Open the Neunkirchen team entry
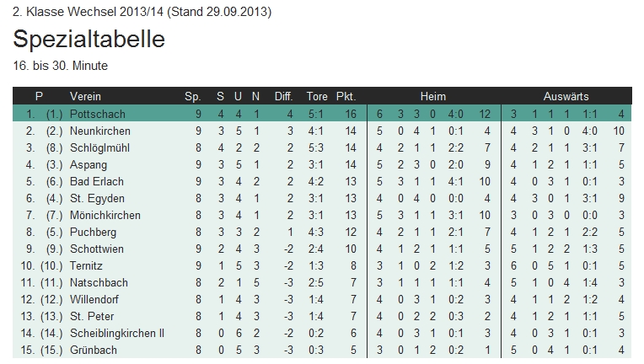Image resolution: width=644 pixels, height=364 pixels. tap(99, 131)
